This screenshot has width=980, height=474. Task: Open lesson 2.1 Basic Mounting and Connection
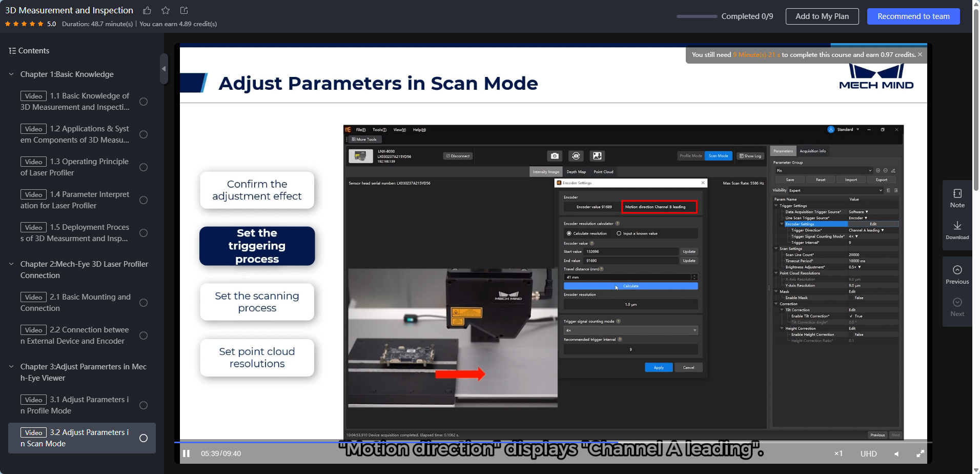(x=75, y=303)
